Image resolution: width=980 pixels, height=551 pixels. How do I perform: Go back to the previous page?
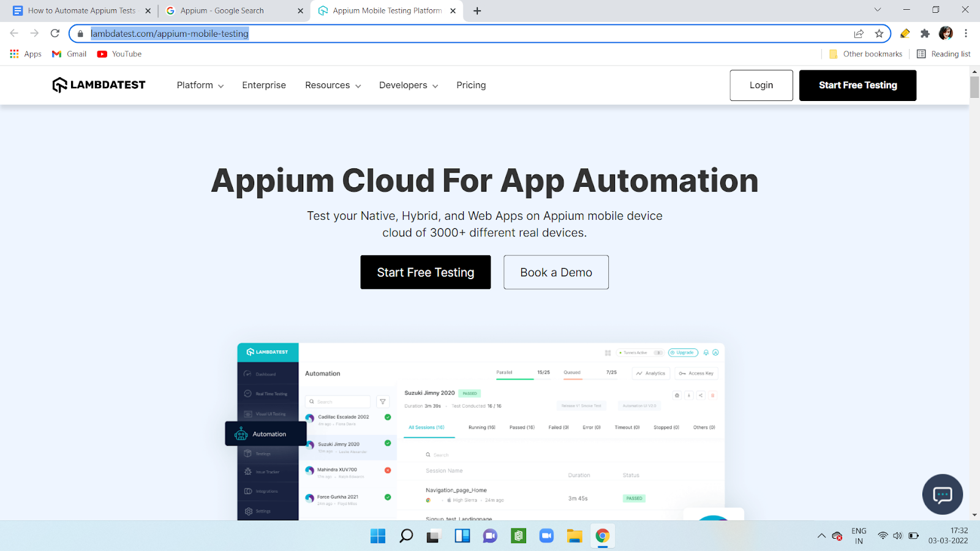pyautogui.click(x=14, y=33)
